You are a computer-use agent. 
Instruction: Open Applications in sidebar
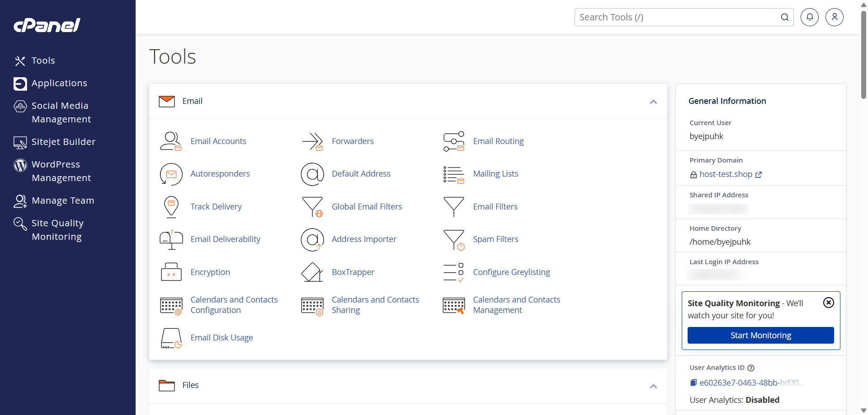[51, 83]
